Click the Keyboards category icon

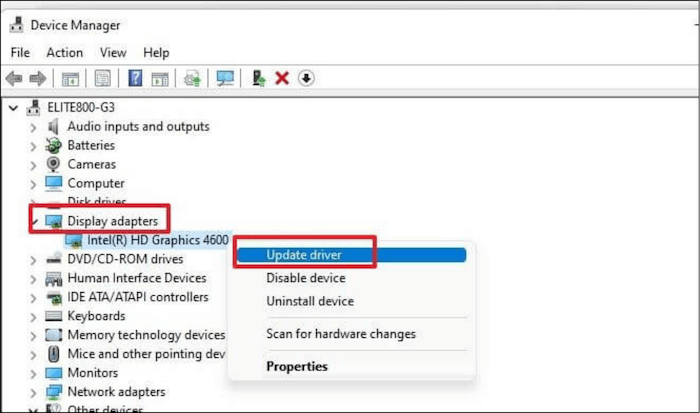tap(54, 316)
